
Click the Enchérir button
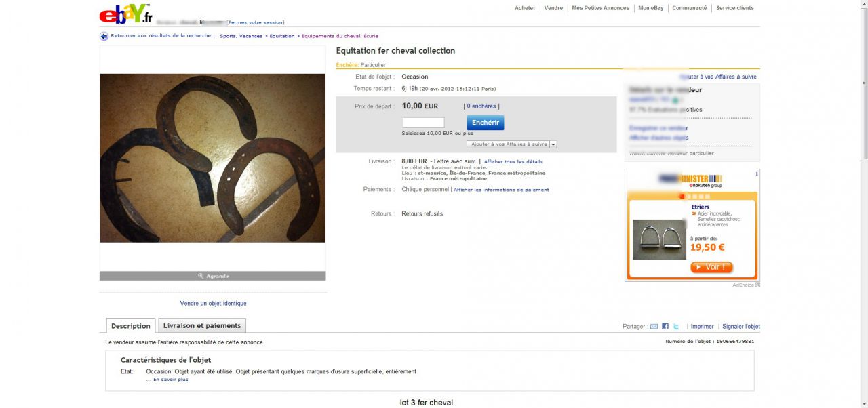[486, 123]
